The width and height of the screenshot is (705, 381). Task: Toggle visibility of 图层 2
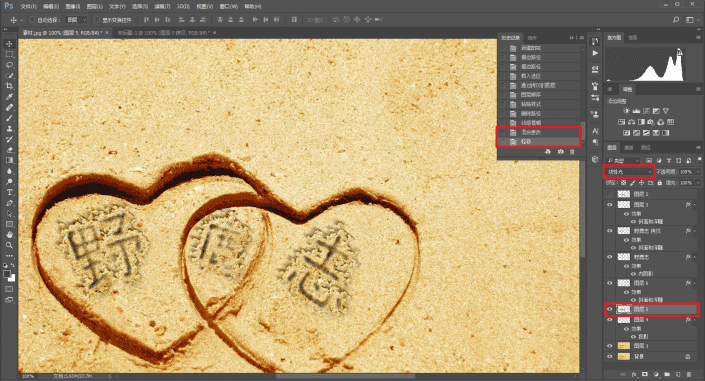pos(610,194)
